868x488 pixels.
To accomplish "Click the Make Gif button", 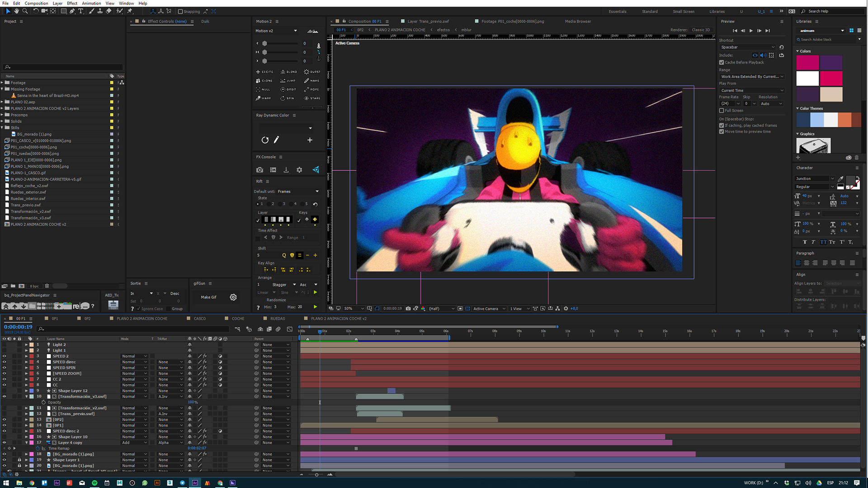I will pos(208,297).
